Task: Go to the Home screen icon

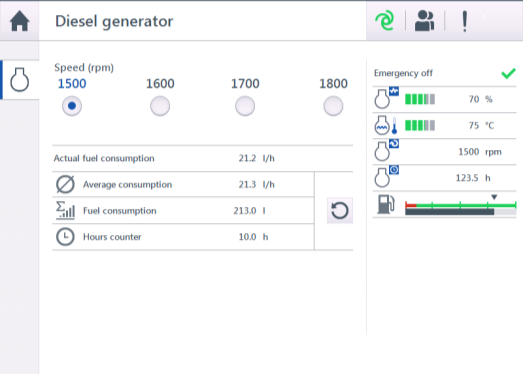Action: (19, 21)
